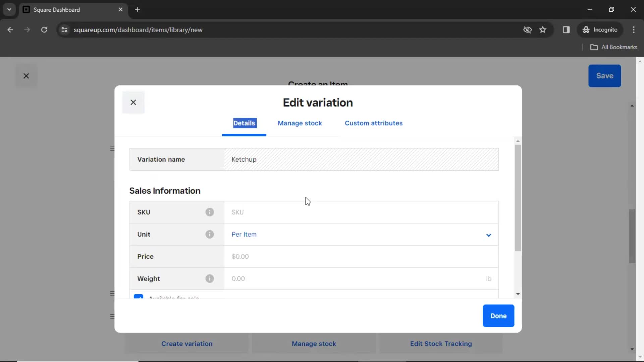Viewport: 644px width, 362px height.
Task: Click the Sales Information heading
Action: tap(165, 191)
